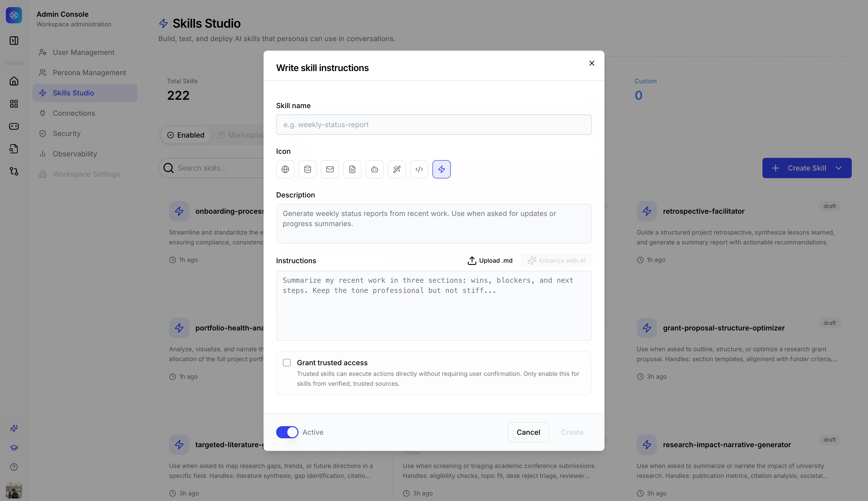Go to Skills Studio in the sidebar
868x501 pixels.
tap(85, 93)
